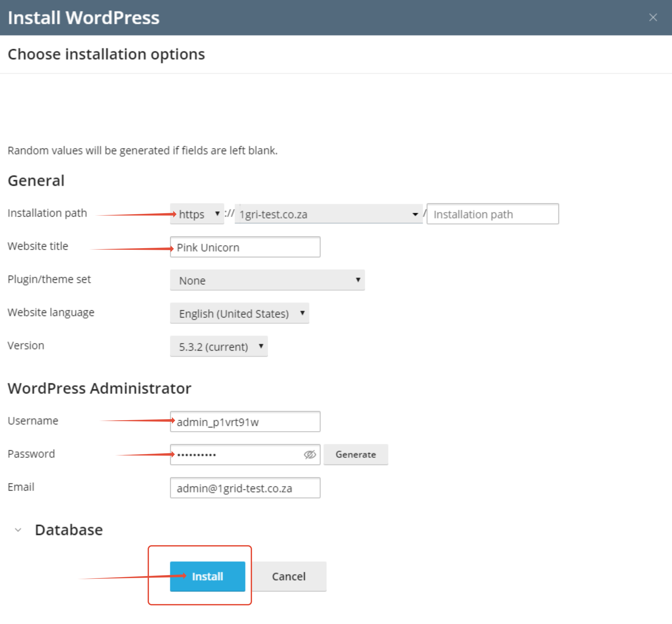Open the https protocol dropdown

coord(197,214)
